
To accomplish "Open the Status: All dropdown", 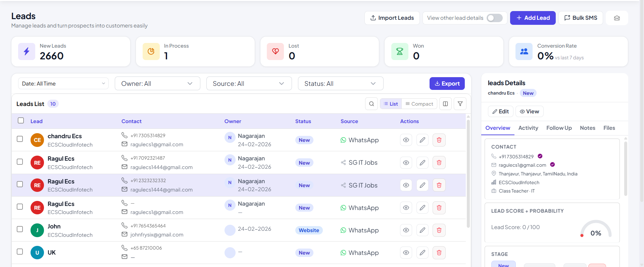I will pos(340,84).
